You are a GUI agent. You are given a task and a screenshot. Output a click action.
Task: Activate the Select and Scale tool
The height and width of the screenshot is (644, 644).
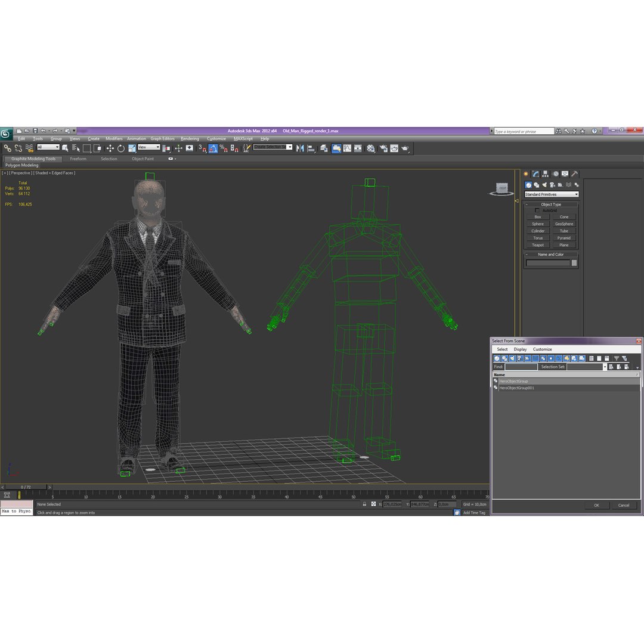coord(132,148)
